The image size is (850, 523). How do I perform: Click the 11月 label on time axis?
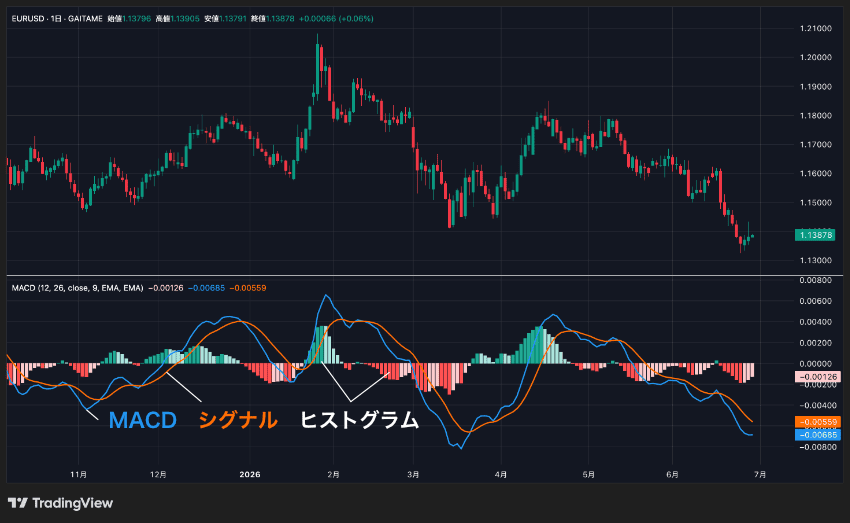tap(79, 474)
